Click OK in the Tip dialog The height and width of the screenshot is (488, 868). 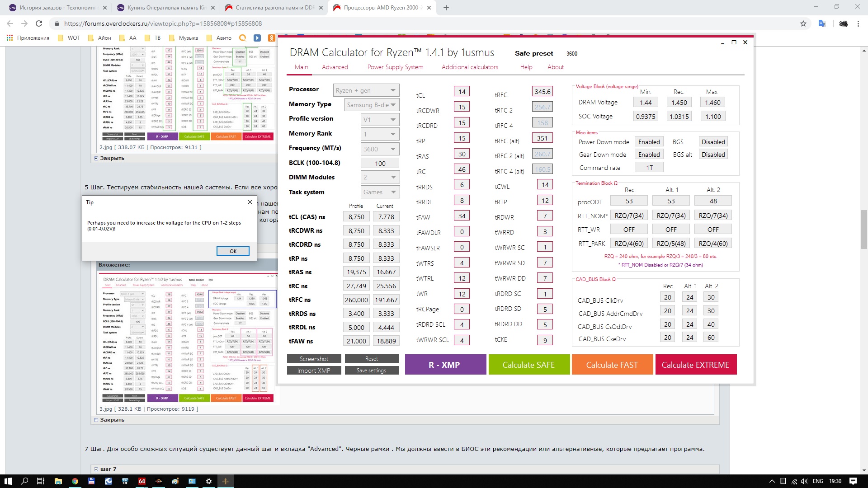point(233,251)
